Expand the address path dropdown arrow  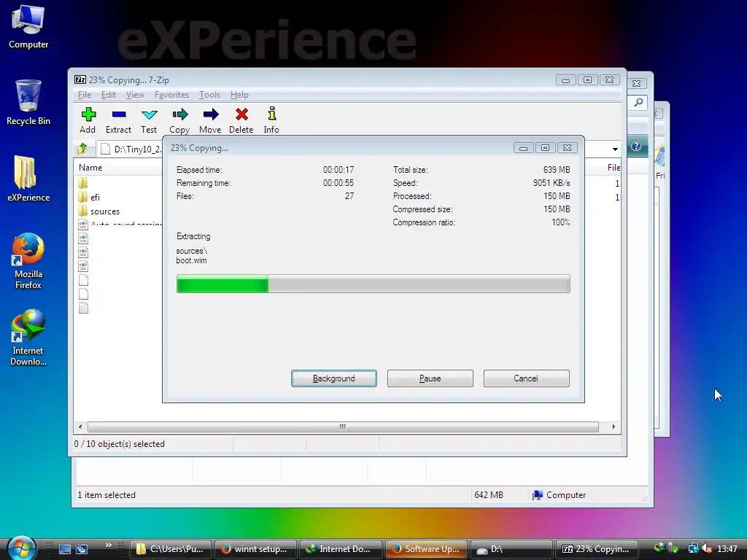(615, 149)
